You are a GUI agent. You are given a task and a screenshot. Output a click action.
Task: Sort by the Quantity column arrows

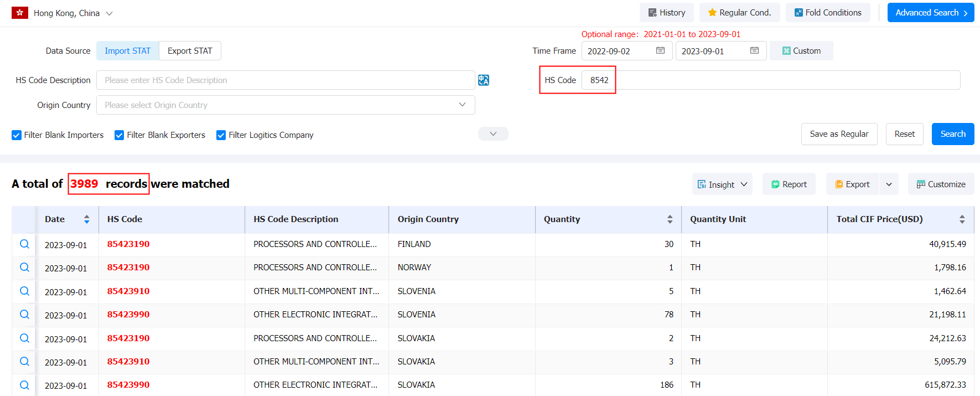(x=670, y=219)
